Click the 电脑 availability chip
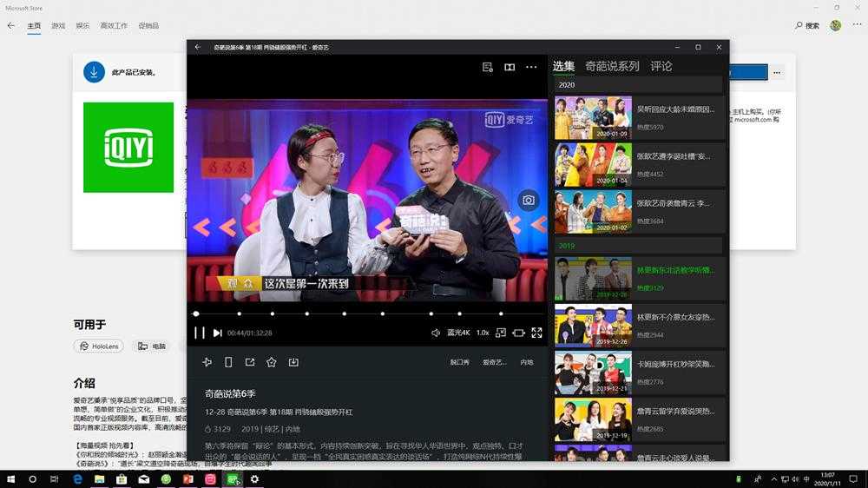The height and width of the screenshot is (488, 868). pos(152,346)
